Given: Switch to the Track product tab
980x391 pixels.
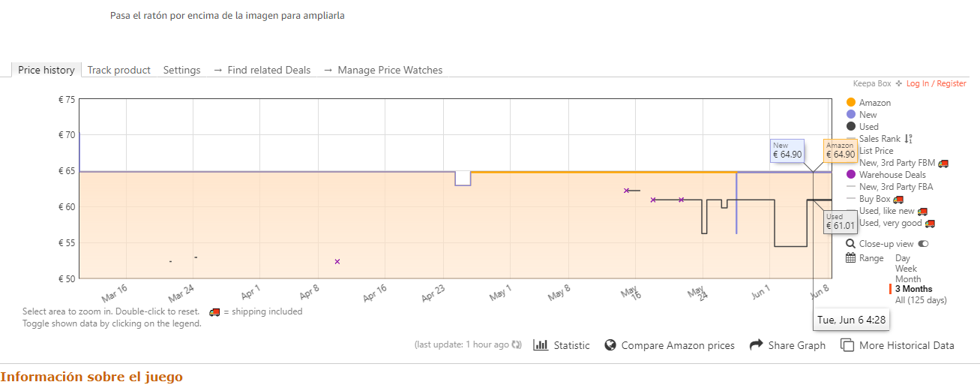Looking at the screenshot, I should [118, 70].
